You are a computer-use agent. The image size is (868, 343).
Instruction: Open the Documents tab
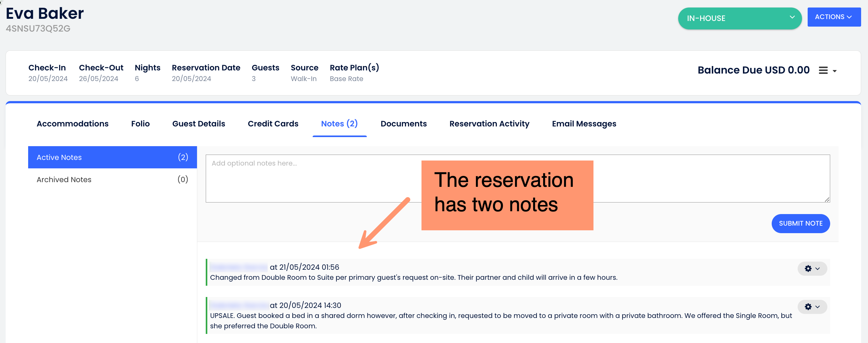(403, 124)
